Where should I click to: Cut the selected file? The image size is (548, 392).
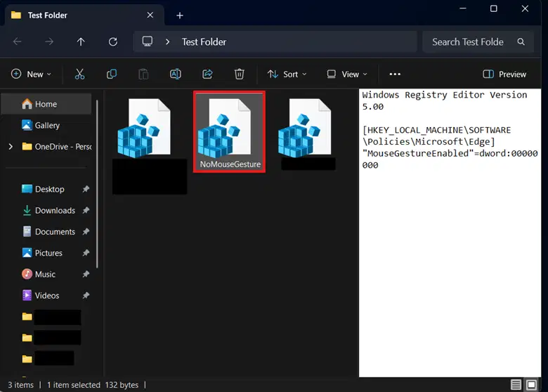click(79, 74)
